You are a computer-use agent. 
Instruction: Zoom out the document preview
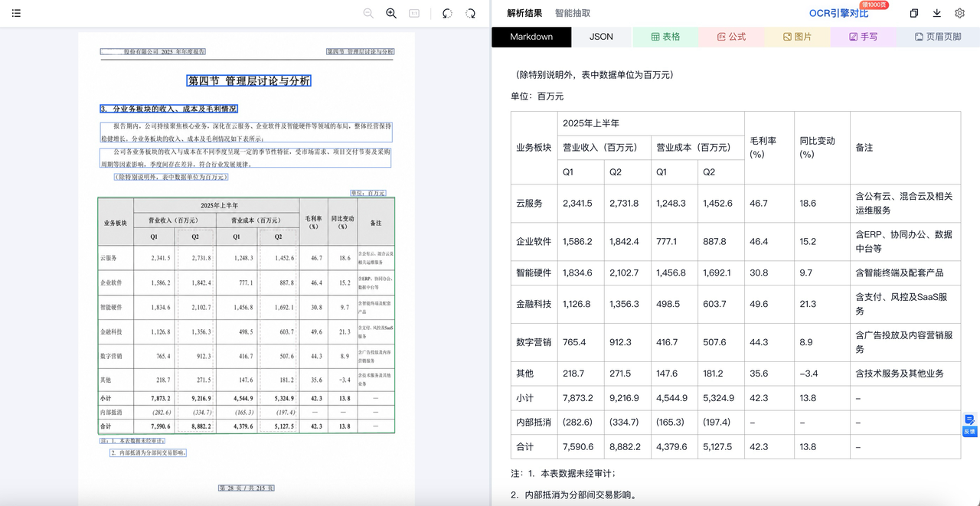click(x=368, y=13)
